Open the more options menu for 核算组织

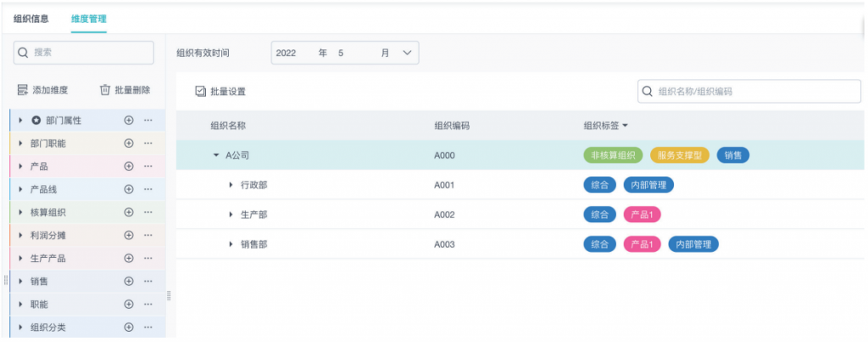click(147, 212)
